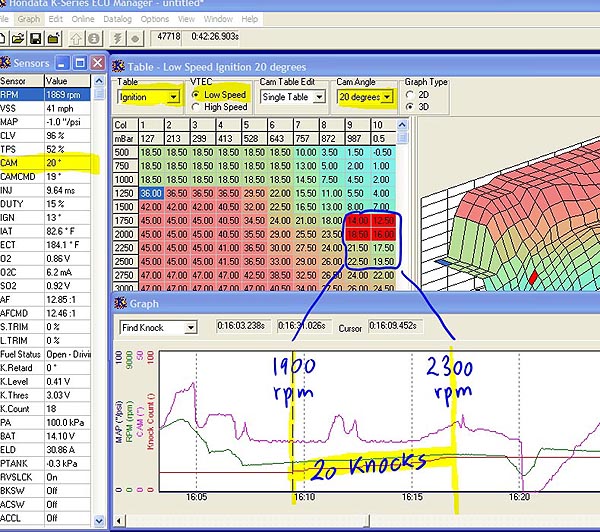Click the Sensors window title icon
Screen dimensions: 600x532
[5, 62]
